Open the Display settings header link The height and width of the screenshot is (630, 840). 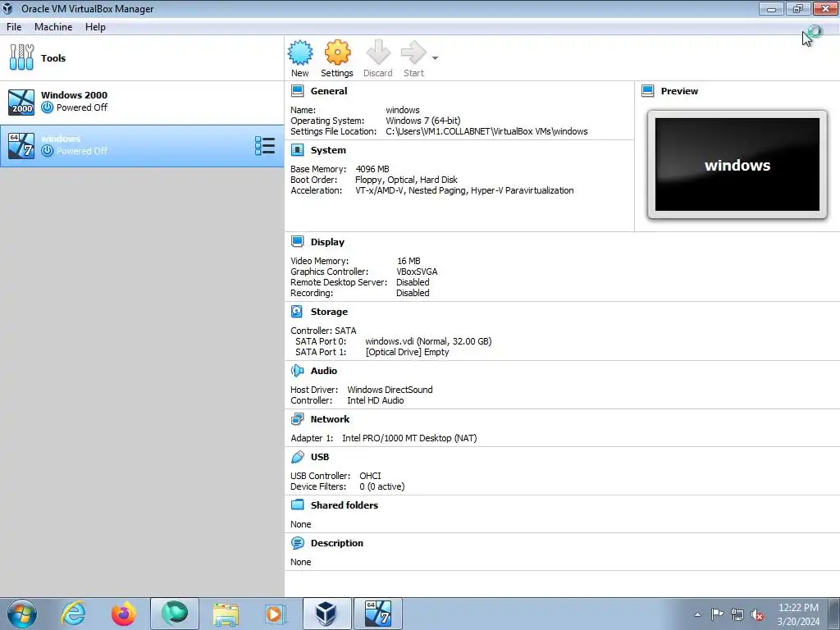click(x=327, y=242)
